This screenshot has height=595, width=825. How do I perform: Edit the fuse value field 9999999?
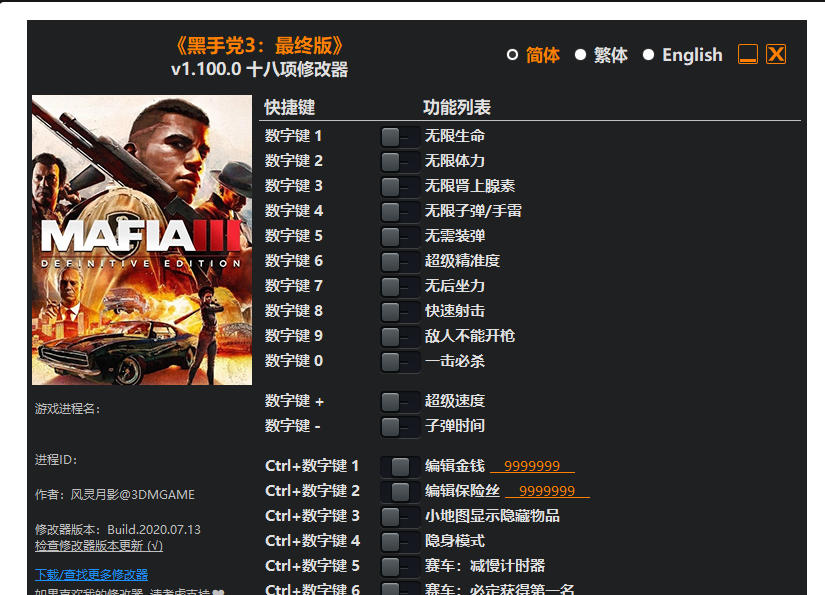click(x=547, y=491)
